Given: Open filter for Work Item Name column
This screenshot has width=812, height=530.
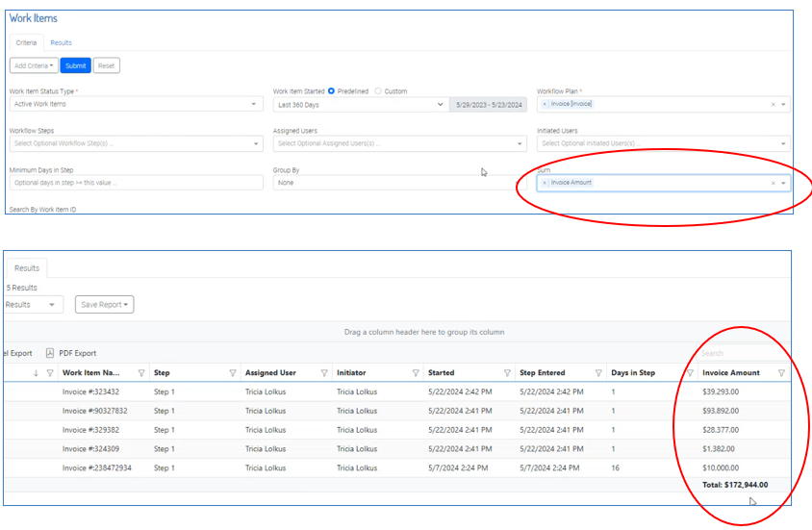Looking at the screenshot, I should 141,372.
